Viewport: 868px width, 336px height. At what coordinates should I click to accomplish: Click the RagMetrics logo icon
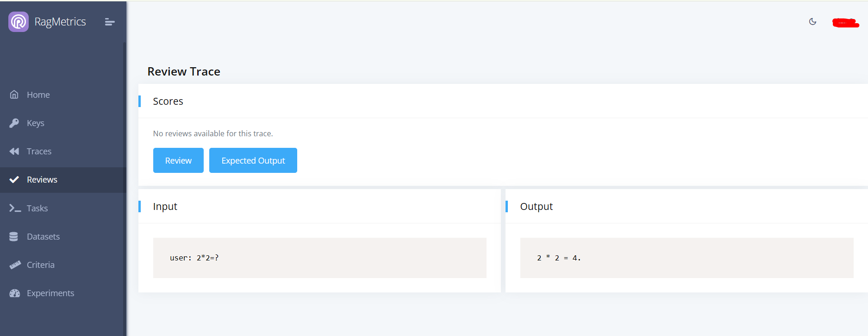click(19, 22)
